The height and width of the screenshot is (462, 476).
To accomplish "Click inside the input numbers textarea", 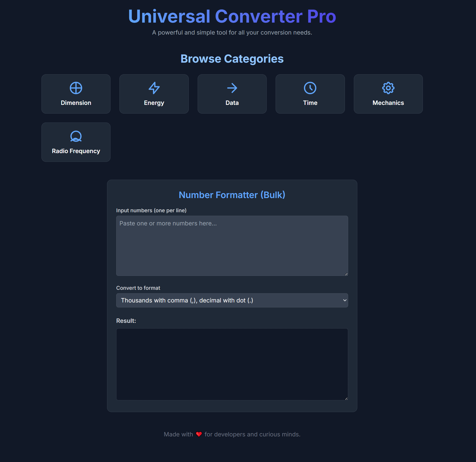I will point(232,246).
